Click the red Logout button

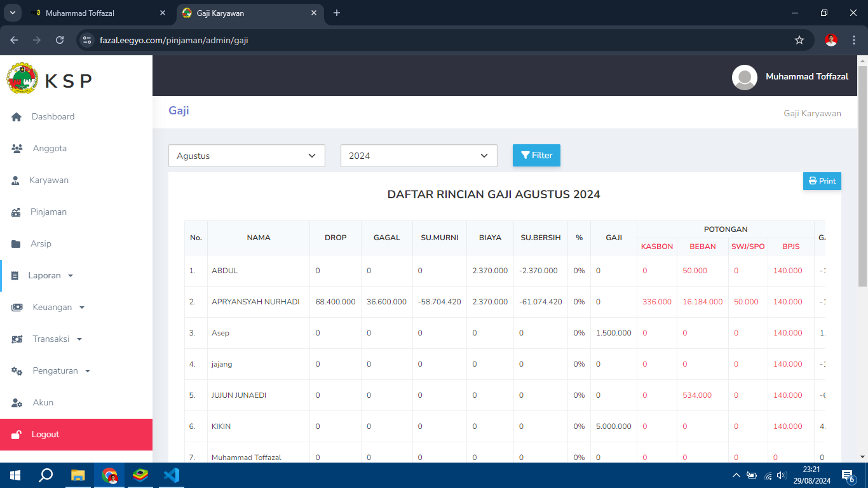pyautogui.click(x=76, y=435)
